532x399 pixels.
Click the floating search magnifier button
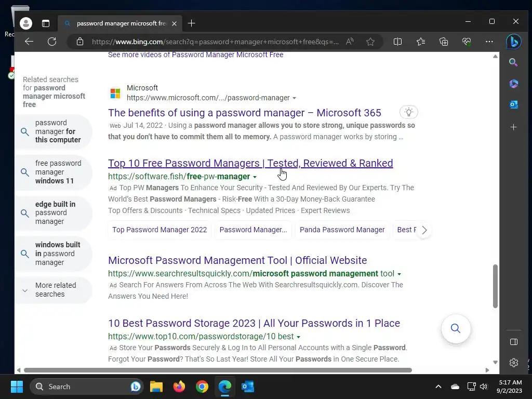pos(456,328)
